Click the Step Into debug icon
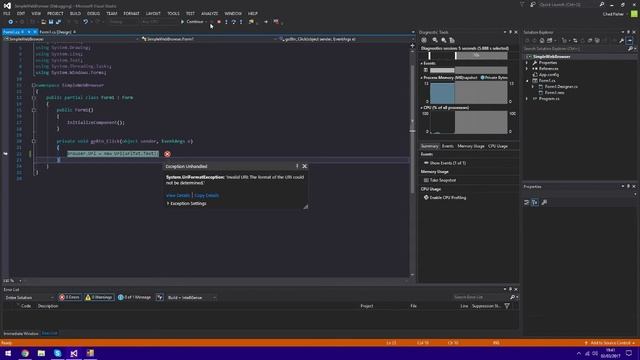 click(x=227, y=22)
